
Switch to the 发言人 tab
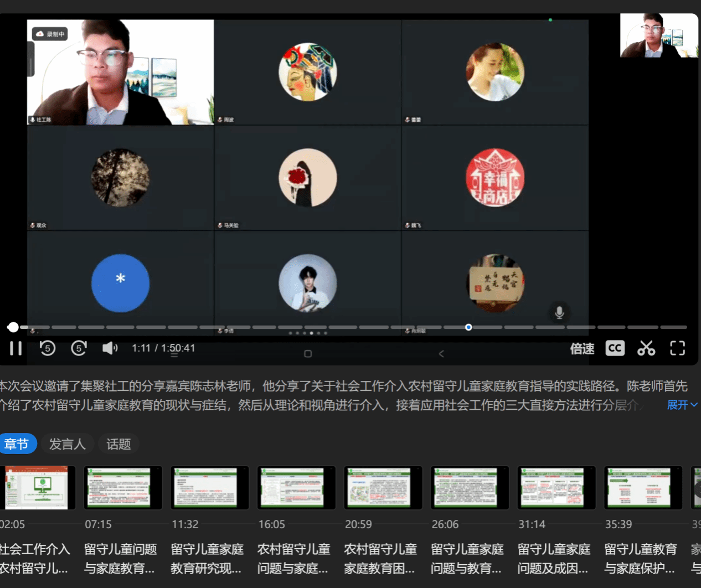tap(67, 444)
